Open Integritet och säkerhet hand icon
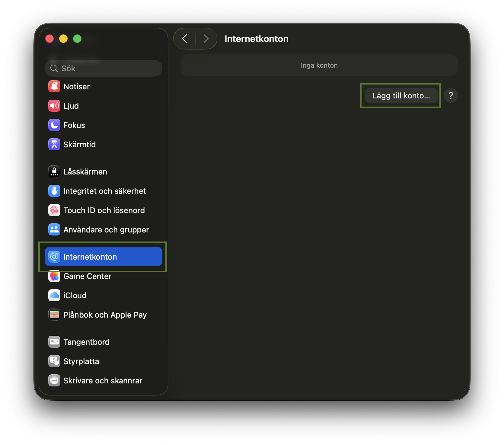The height and width of the screenshot is (445, 504). pyautogui.click(x=54, y=191)
